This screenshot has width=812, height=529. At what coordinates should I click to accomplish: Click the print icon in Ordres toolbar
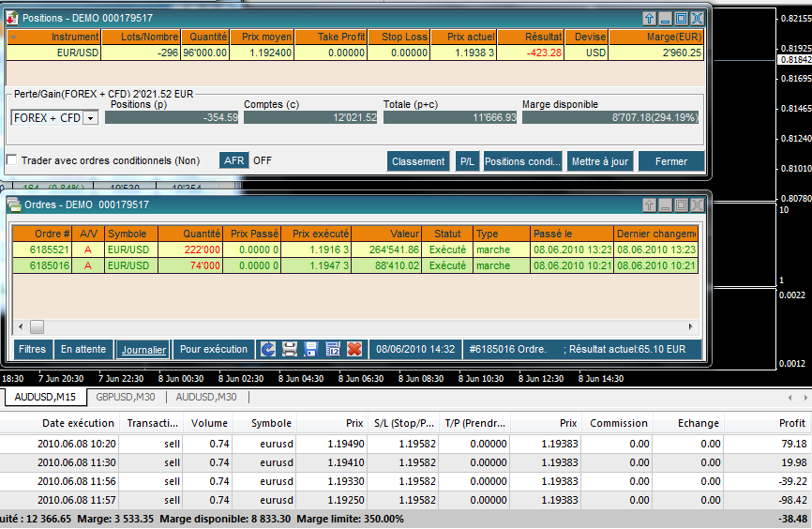click(x=290, y=349)
